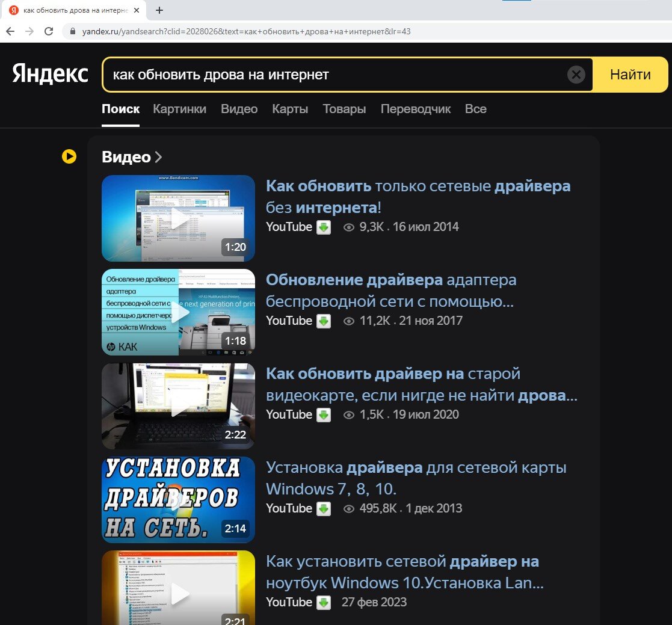This screenshot has width=672, height=625.
Task: Open link 'Как установить сетевой драйвер на ноутбук'
Action: pos(405,572)
